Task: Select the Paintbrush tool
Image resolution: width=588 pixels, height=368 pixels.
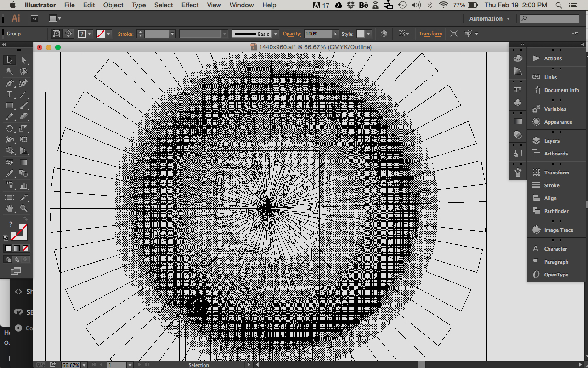Action: [x=23, y=106]
